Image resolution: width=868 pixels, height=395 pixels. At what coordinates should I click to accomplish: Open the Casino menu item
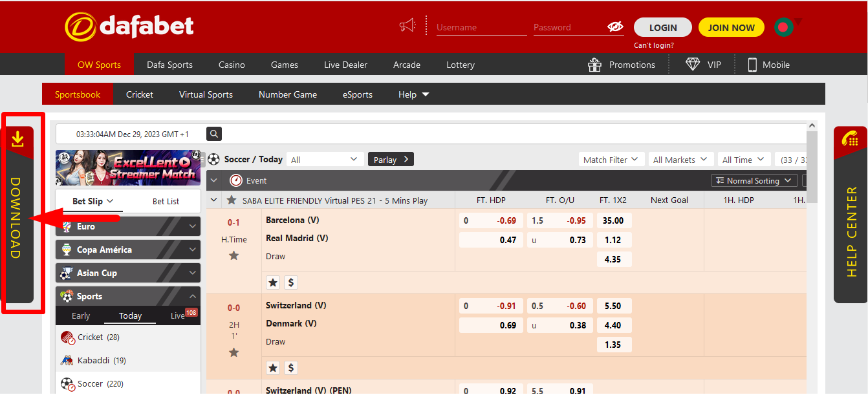232,65
